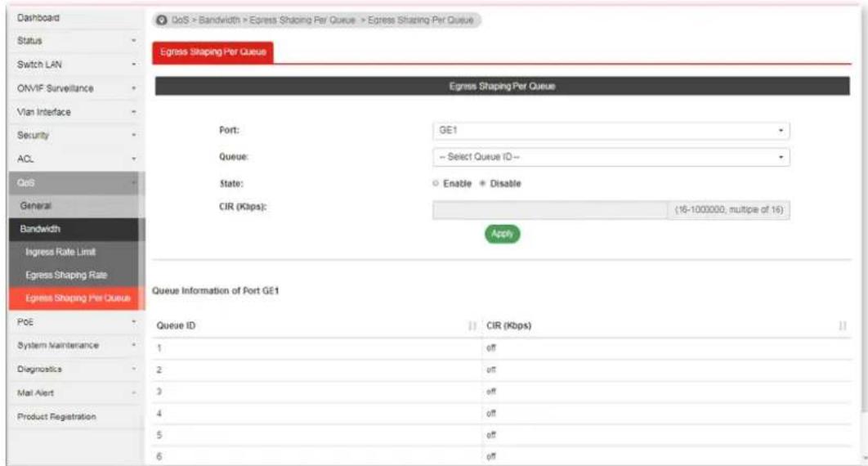The height and width of the screenshot is (466, 868).
Task: Open the Vlan Interface sidebar menu
Action: click(76, 112)
